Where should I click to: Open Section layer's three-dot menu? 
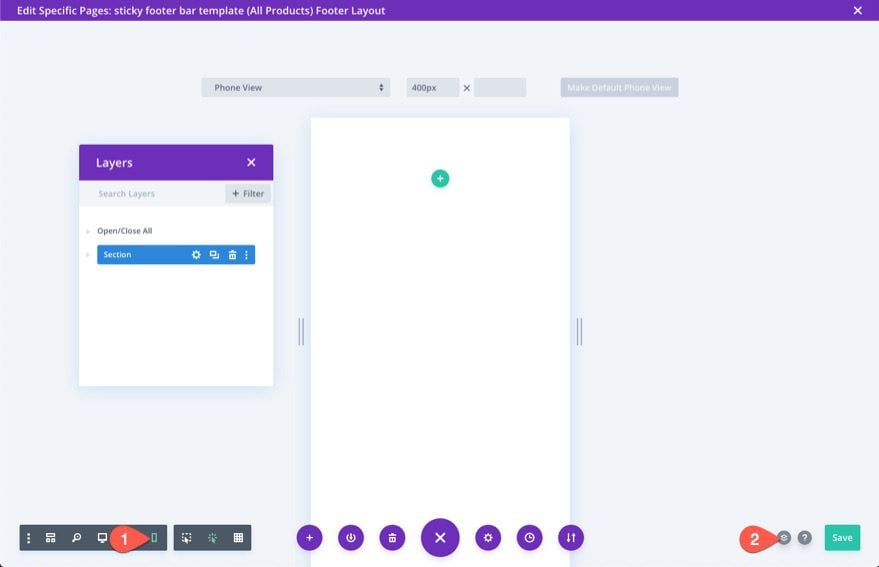(246, 255)
